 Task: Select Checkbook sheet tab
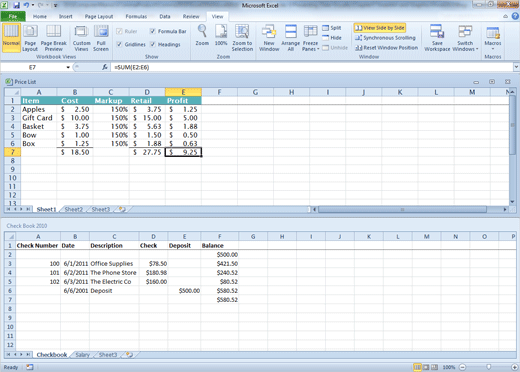pyautogui.click(x=52, y=355)
